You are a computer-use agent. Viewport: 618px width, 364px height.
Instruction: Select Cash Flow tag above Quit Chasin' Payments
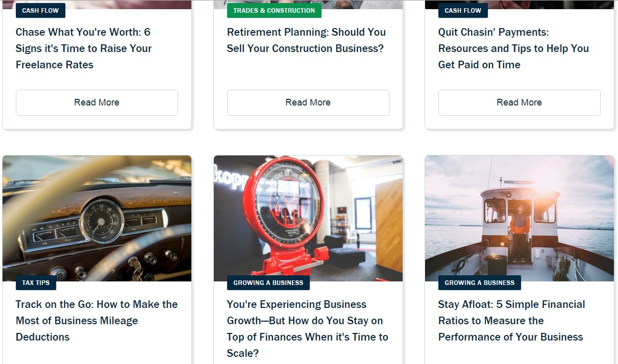click(463, 10)
